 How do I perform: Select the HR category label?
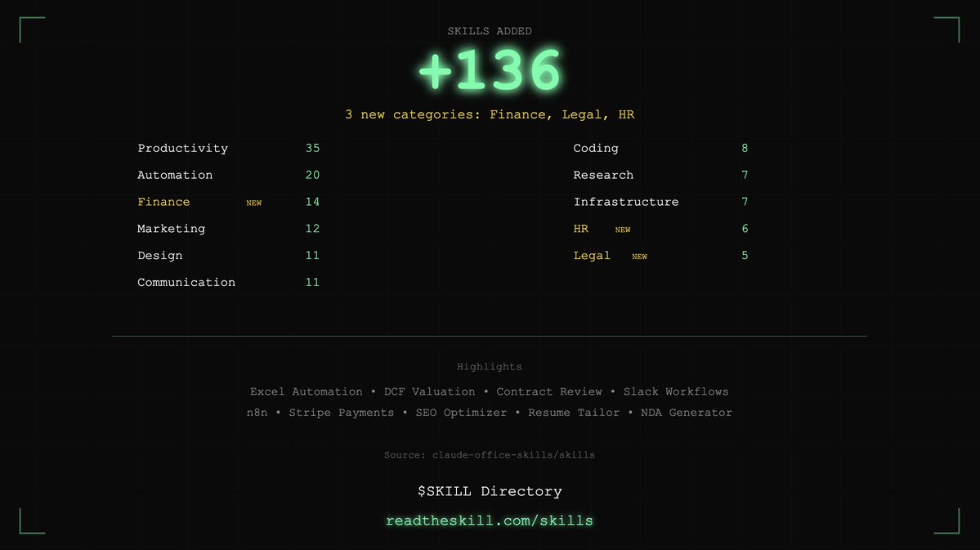580,229
